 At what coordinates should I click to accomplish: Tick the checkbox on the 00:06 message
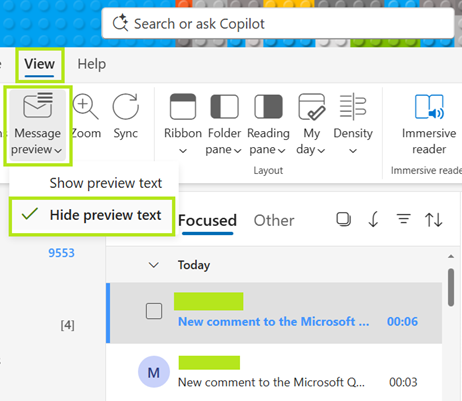pos(154,311)
